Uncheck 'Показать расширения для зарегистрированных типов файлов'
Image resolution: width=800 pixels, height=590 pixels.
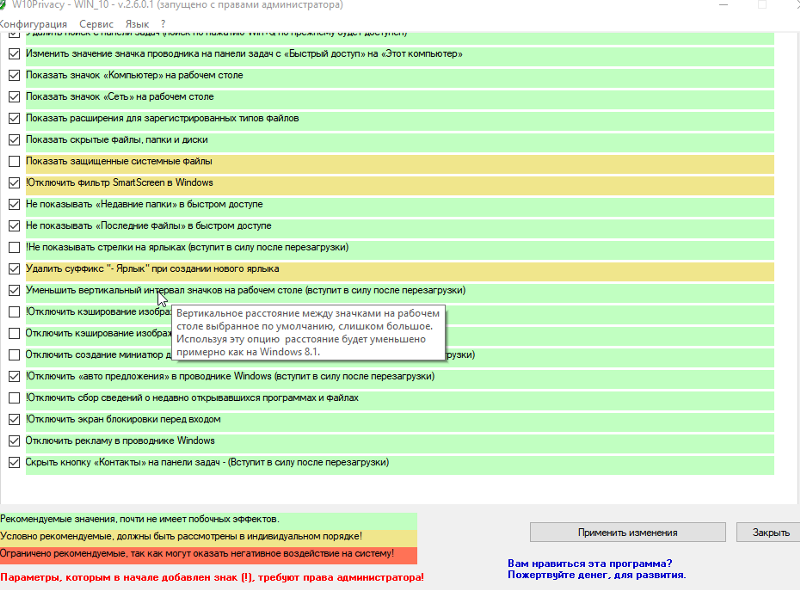[14, 118]
